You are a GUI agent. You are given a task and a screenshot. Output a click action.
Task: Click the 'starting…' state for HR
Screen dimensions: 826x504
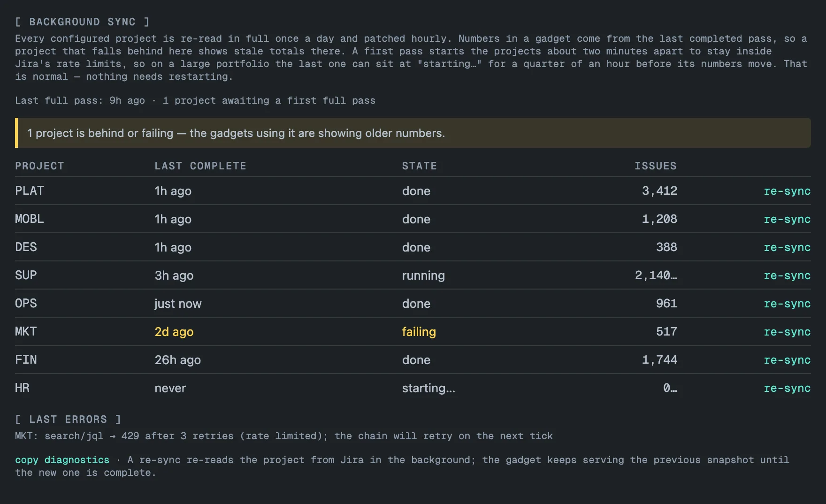(x=428, y=388)
